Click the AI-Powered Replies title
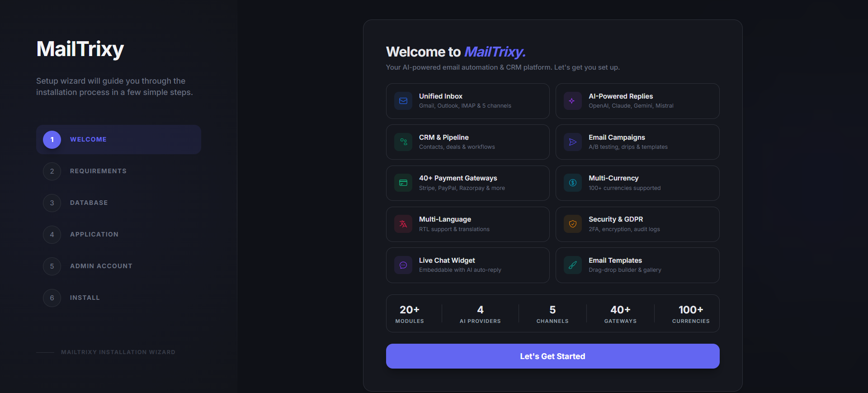 click(x=621, y=96)
